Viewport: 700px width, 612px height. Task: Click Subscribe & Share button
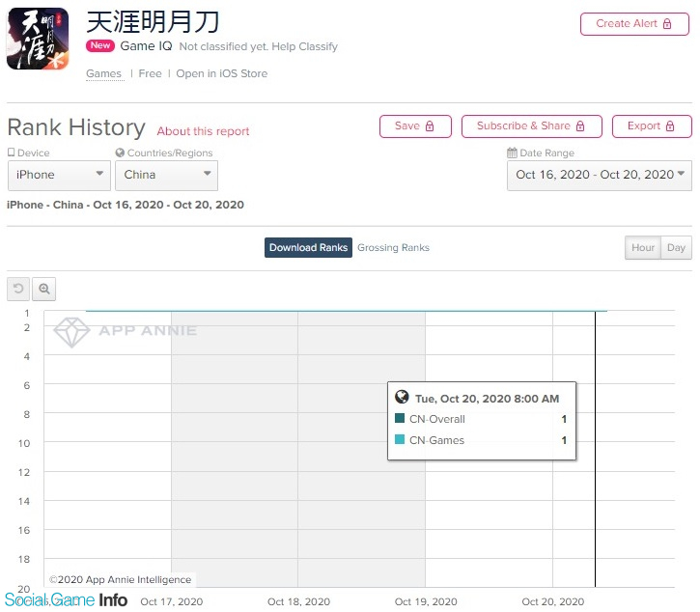click(x=531, y=126)
